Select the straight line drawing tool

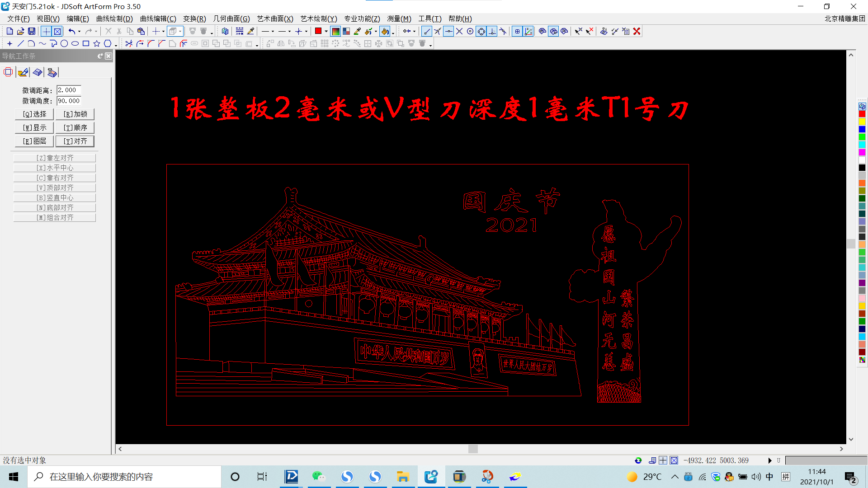click(20, 43)
